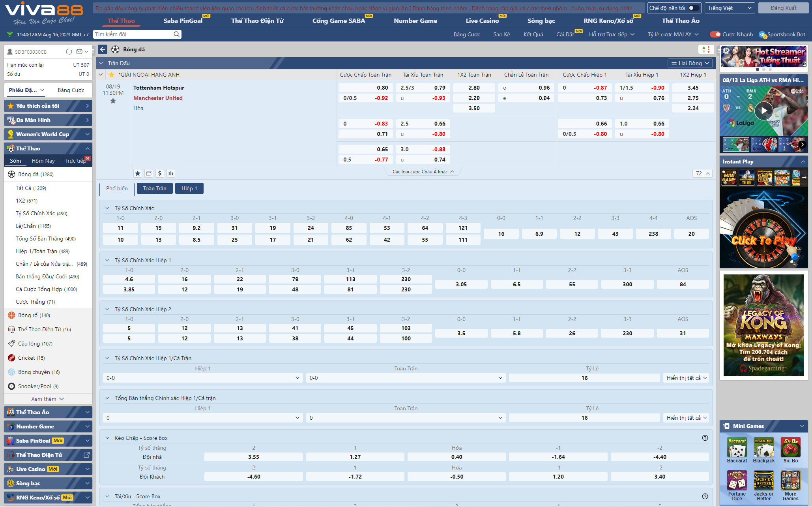812x507 pixels.
Task: Open Tỷ lệ cược MALAY dropdown
Action: tap(673, 34)
